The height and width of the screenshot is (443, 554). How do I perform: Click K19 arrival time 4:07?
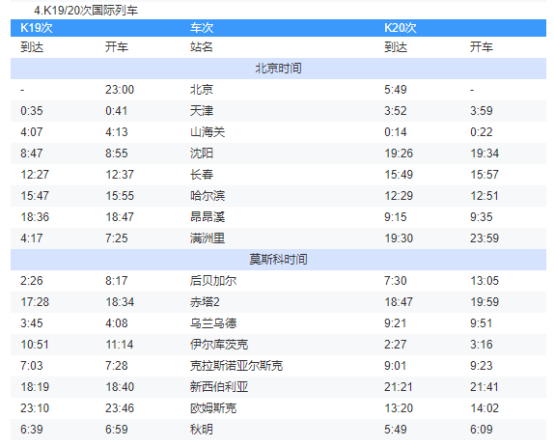(31, 132)
